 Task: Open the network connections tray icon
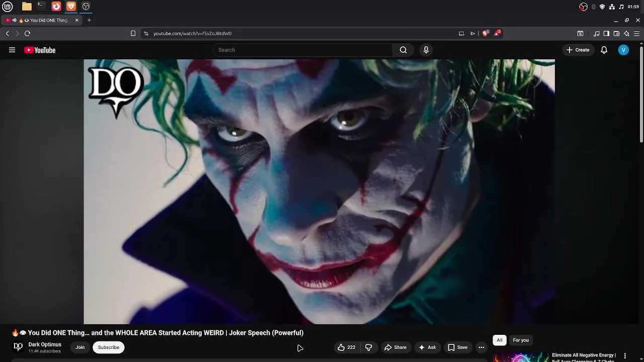click(x=612, y=7)
